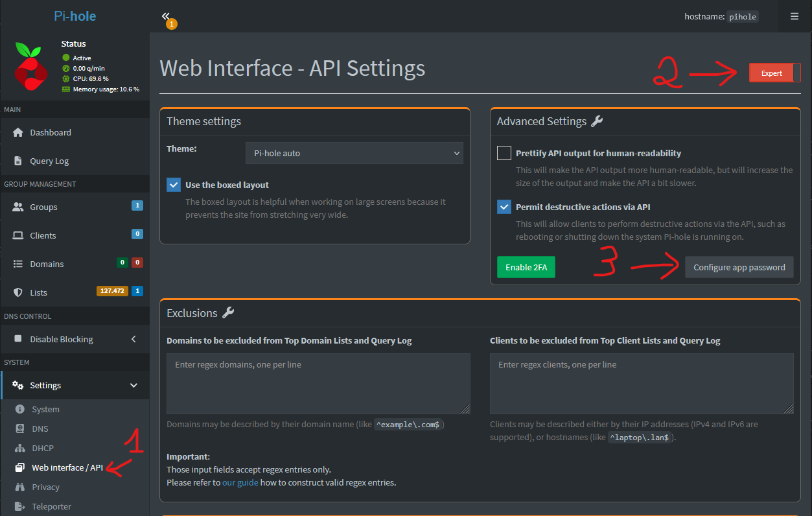
Task: Toggle the Expert mode switch
Action: 774,73
